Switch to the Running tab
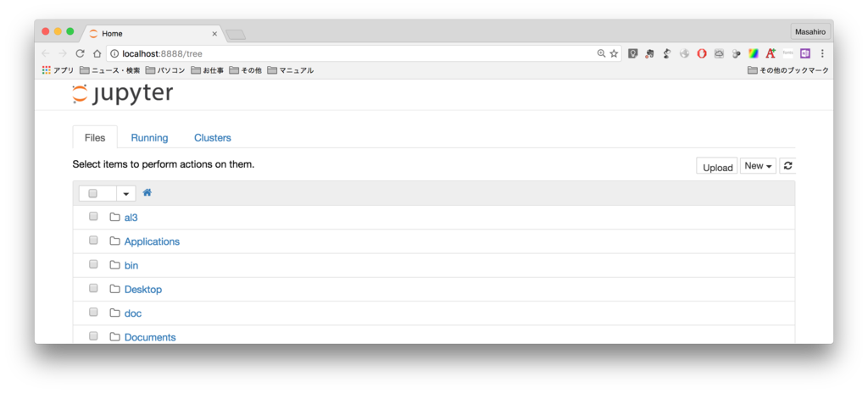 point(149,138)
